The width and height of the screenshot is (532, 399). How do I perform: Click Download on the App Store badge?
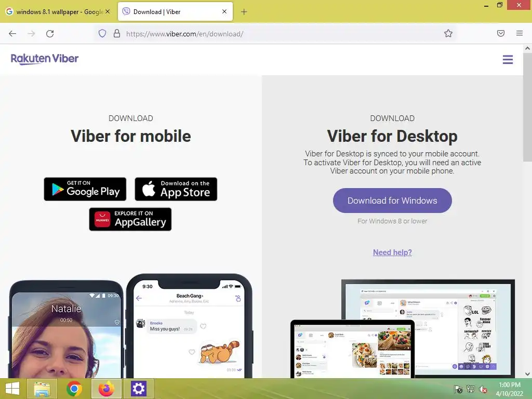click(x=176, y=189)
